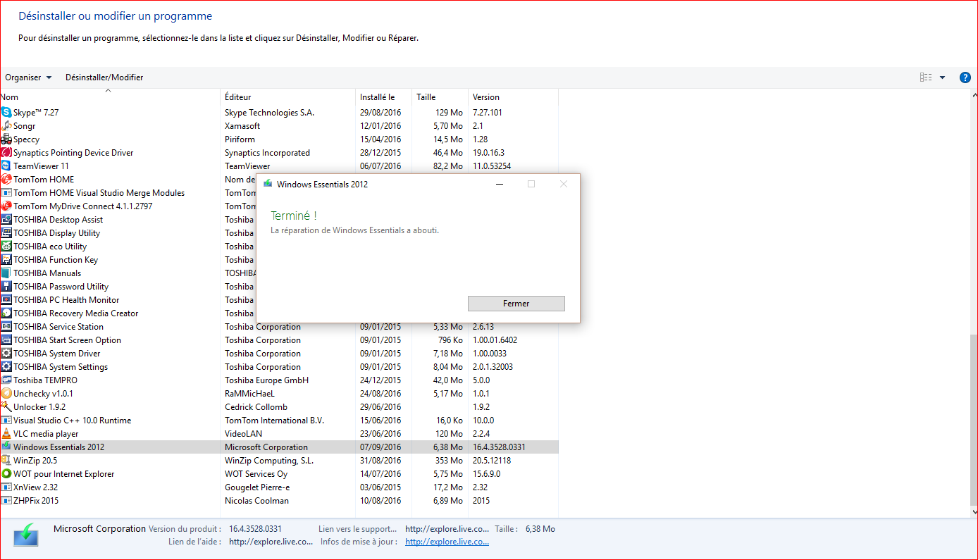Screen dimensions: 978x560
Task: Select the ZHPFix 2015 row
Action: [279, 501]
